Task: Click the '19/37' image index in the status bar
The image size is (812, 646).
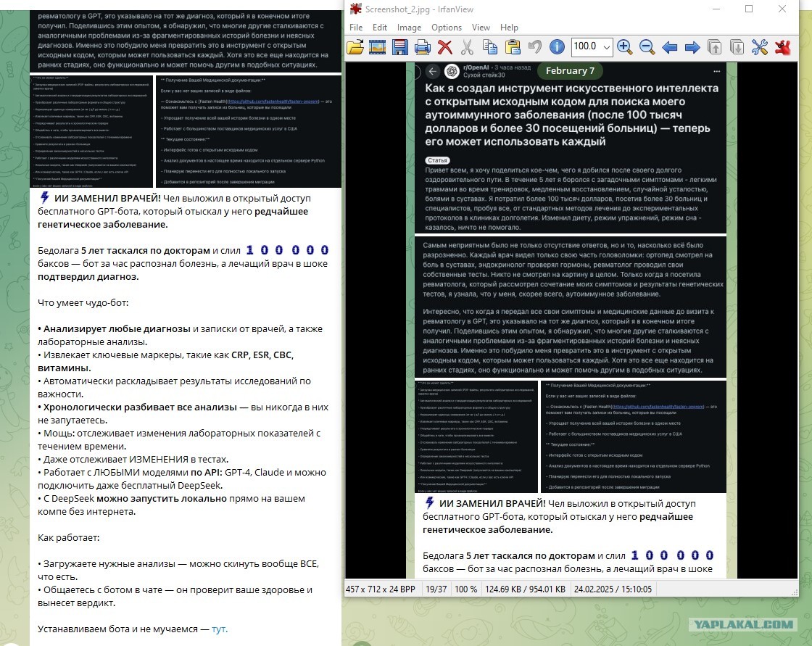Action: tap(436, 589)
